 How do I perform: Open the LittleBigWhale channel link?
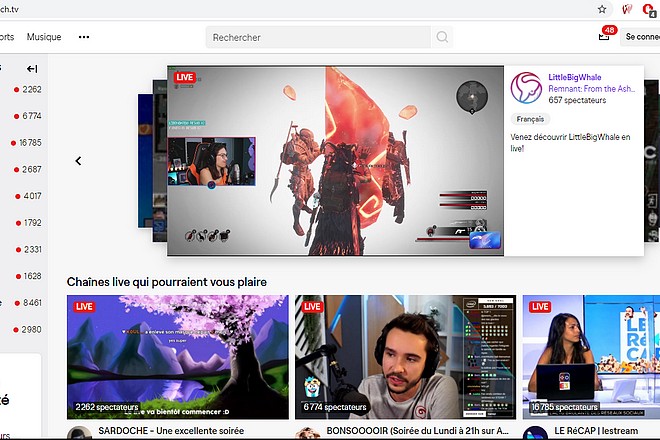[x=575, y=77]
